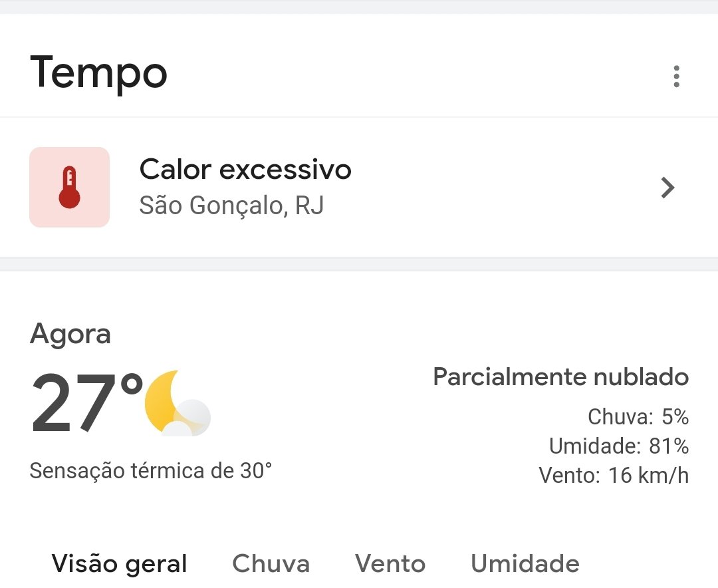Switch to the Umidade tab
Image resolution: width=718 pixels, height=588 pixels.
click(525, 563)
